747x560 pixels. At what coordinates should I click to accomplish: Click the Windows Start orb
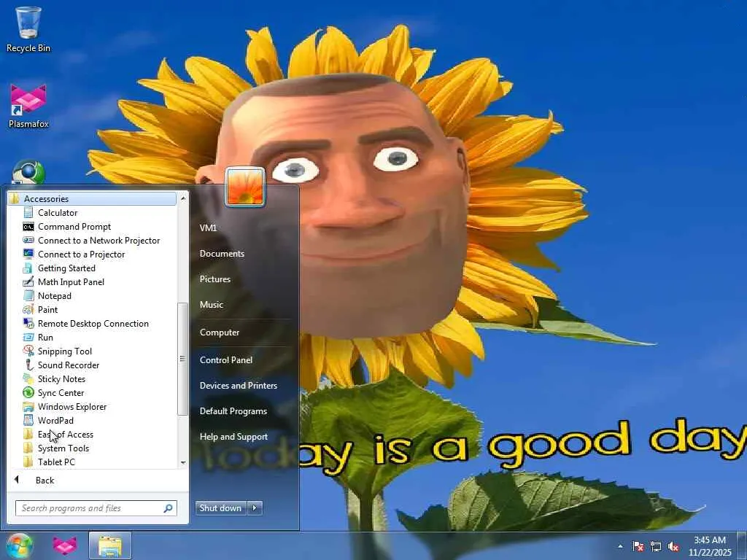(19, 545)
